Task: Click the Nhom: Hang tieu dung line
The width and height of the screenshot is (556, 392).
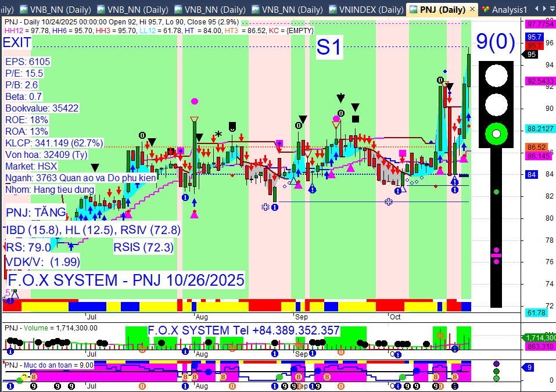Action: (x=50, y=190)
